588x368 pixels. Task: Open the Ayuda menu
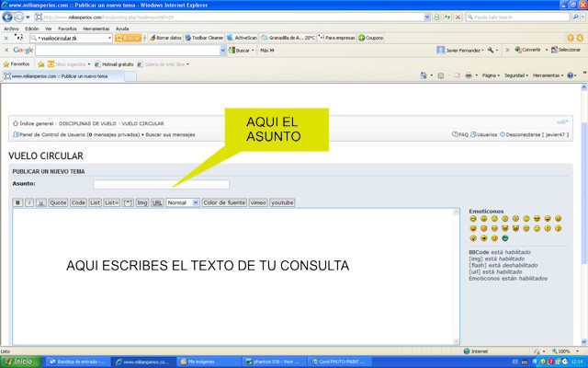click(122, 29)
